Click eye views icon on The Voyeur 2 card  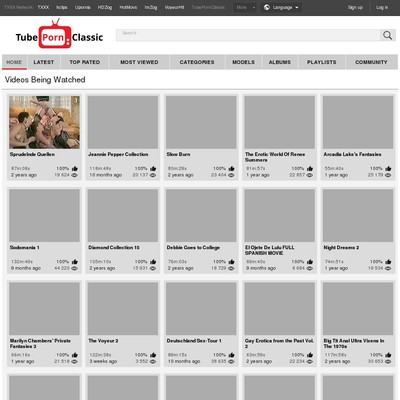click(153, 361)
